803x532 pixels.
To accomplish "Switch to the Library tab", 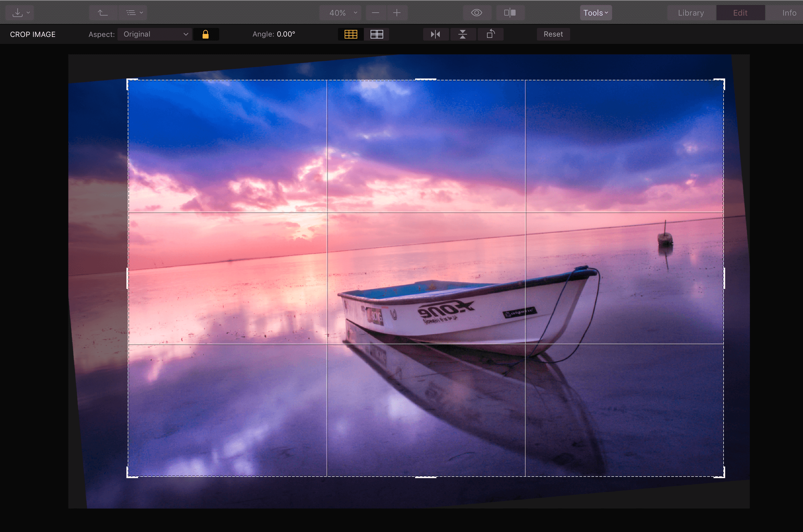I will [691, 13].
